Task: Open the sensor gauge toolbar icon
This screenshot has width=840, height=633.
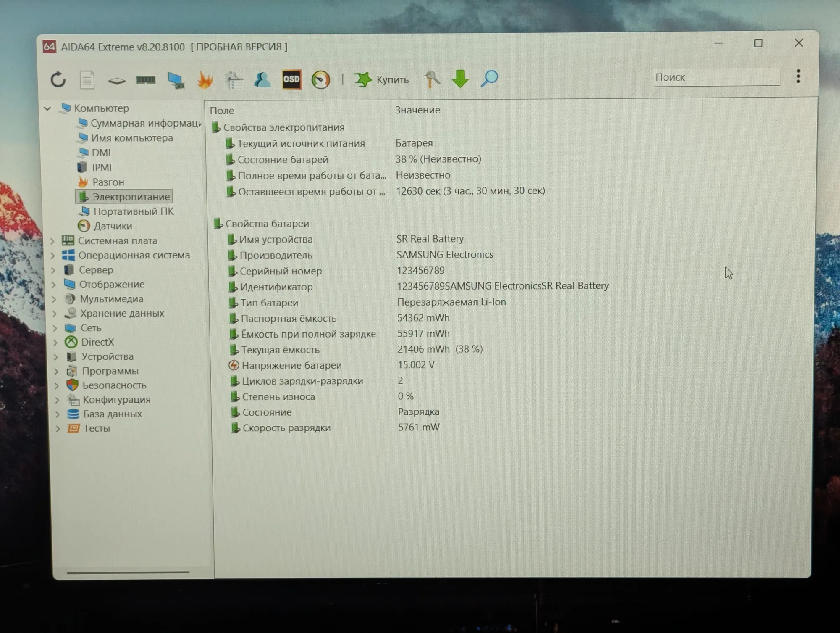Action: click(x=320, y=79)
